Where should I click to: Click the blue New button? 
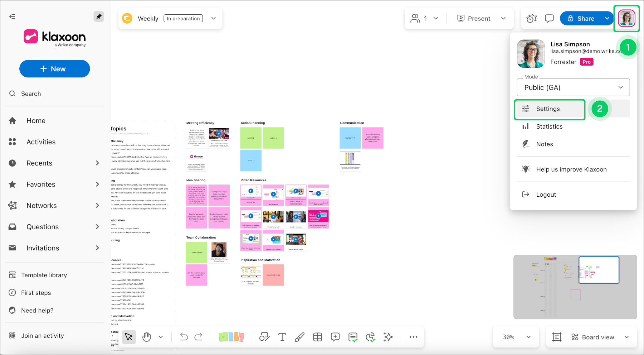[x=54, y=69]
